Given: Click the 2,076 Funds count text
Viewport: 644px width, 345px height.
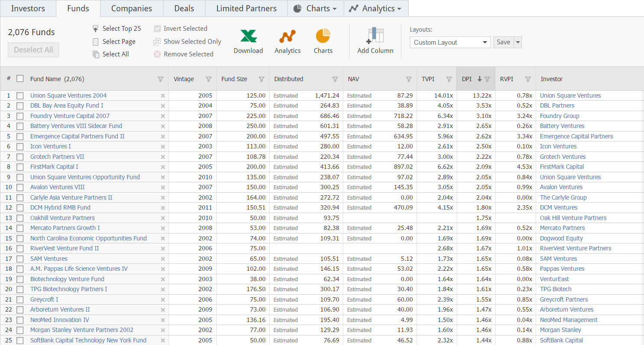Looking at the screenshot, I should pyautogui.click(x=32, y=32).
